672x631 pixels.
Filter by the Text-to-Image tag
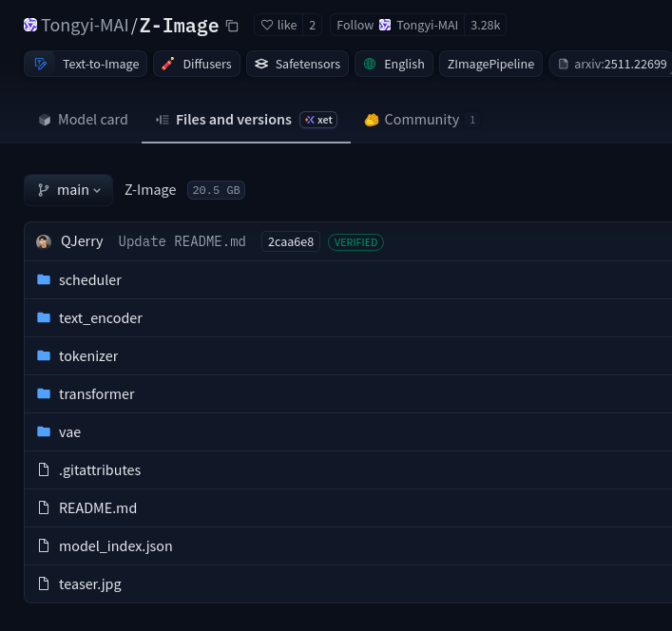coord(86,64)
